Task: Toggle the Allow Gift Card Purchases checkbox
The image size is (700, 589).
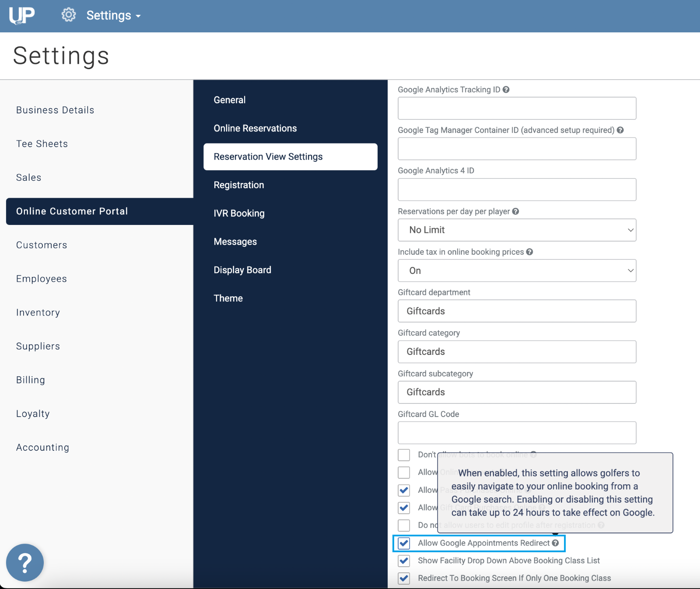Action: click(x=404, y=508)
